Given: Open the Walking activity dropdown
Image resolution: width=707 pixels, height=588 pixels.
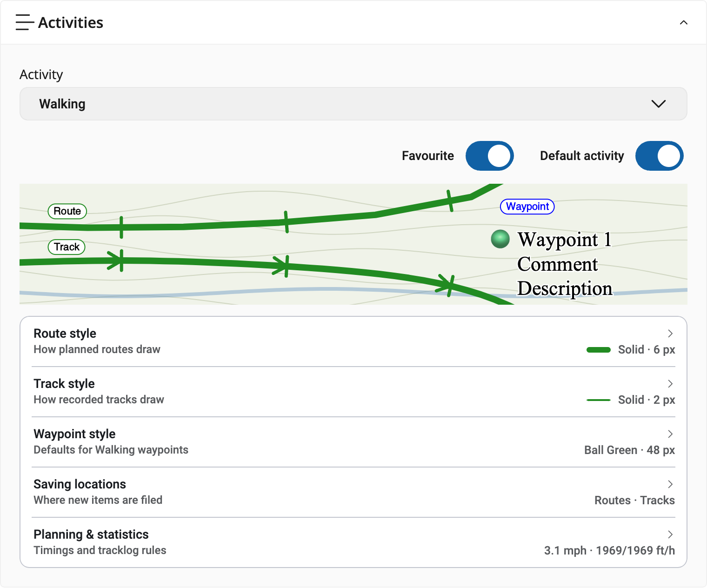Looking at the screenshot, I should pos(353,104).
